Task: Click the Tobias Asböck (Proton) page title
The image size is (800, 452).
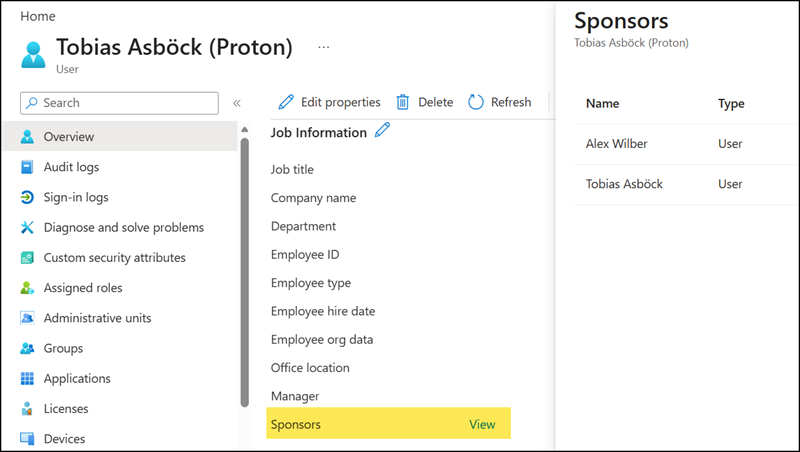Action: (174, 47)
